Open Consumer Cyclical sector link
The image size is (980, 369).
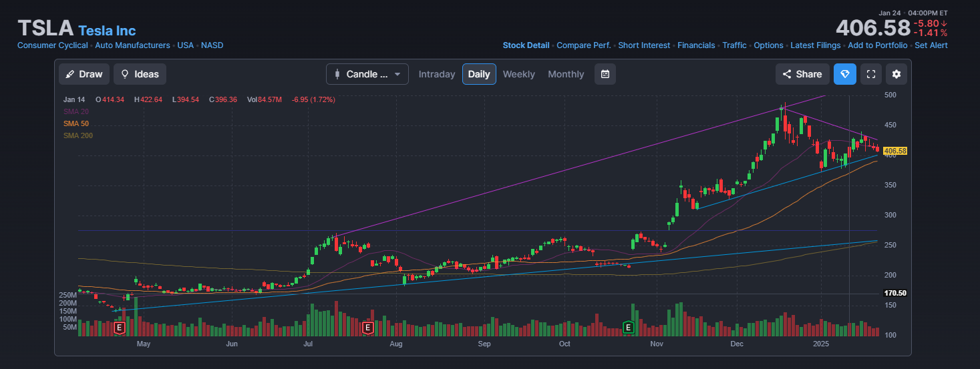53,45
